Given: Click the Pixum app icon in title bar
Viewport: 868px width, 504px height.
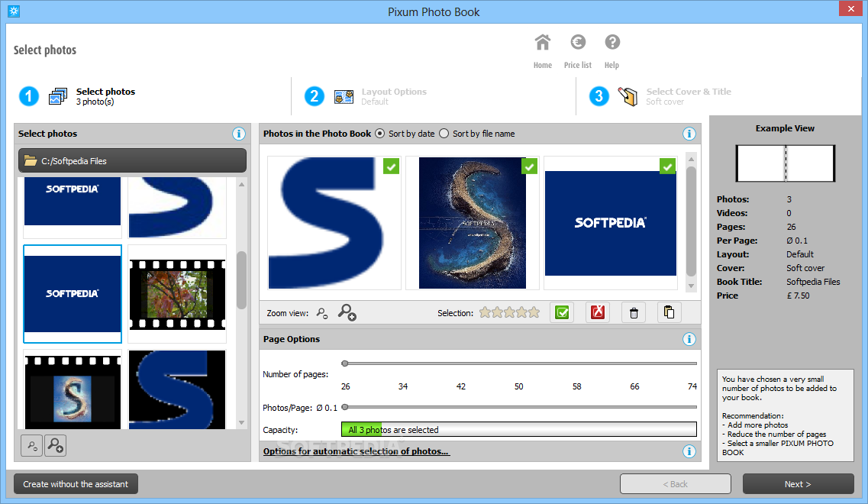Looking at the screenshot, I should (14, 11).
